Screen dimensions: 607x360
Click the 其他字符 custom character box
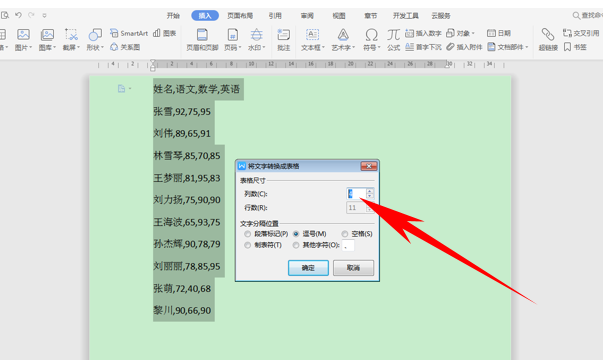348,245
